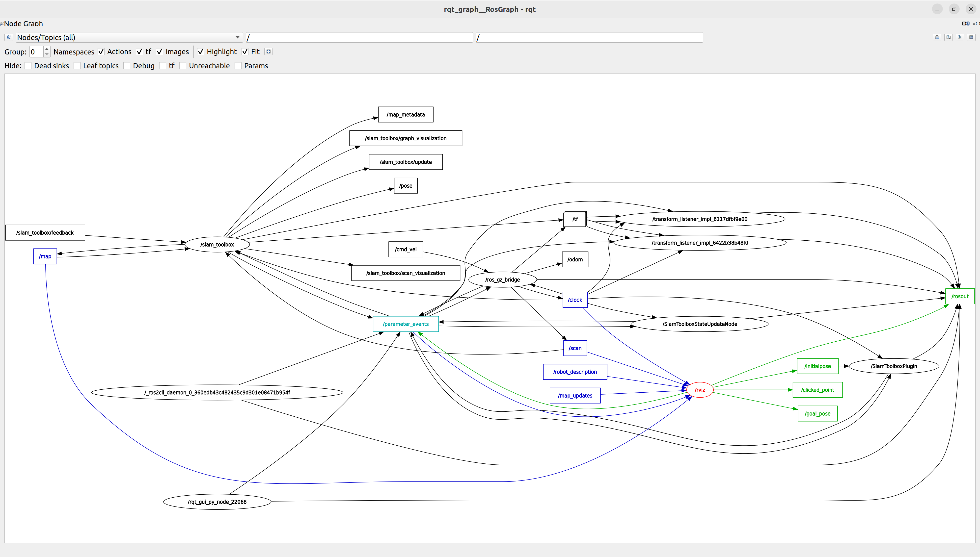This screenshot has height=557, width=980.
Task: Click the /goal_pose topic
Action: click(x=818, y=414)
